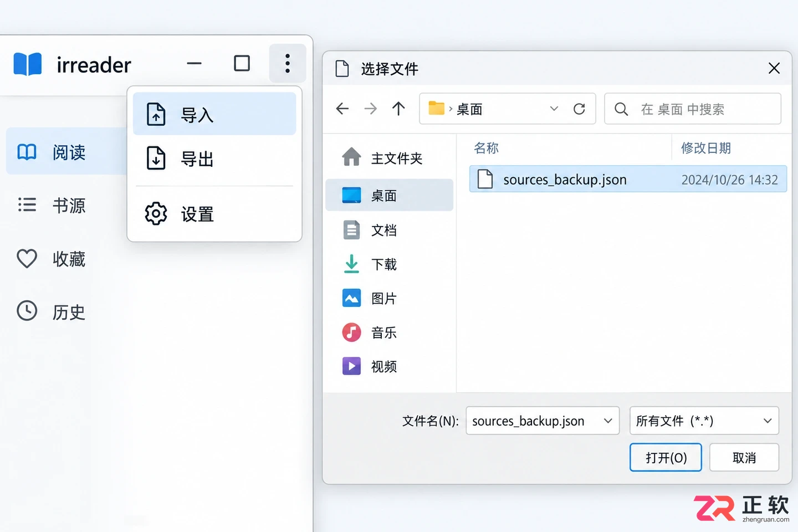
Task: Open the irreader three-dot menu
Action: pos(288,63)
